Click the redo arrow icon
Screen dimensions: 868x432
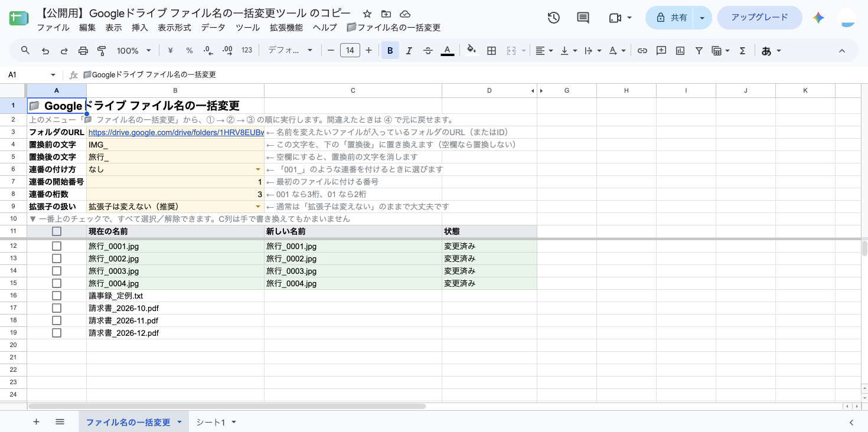pyautogui.click(x=64, y=51)
